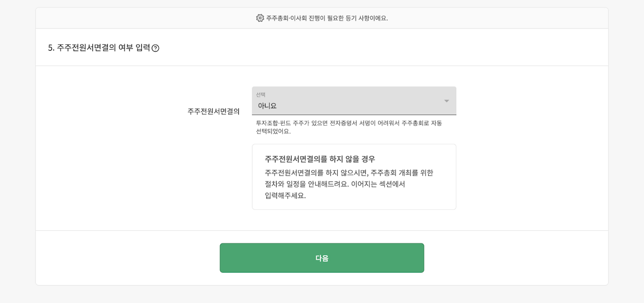The height and width of the screenshot is (303, 644).
Task: Click the 입력해주세요. line in the info card
Action: pyautogui.click(x=285, y=195)
